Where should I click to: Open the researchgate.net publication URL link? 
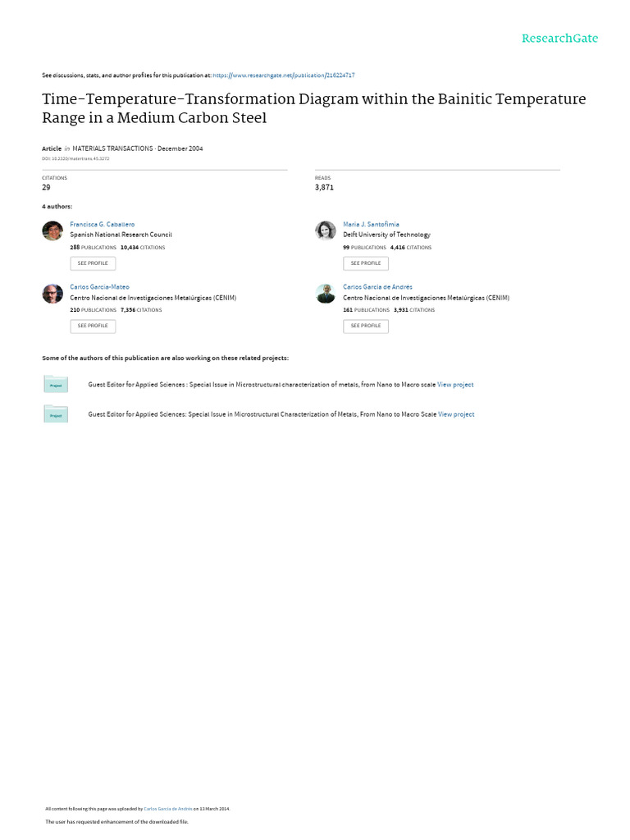tap(283, 75)
